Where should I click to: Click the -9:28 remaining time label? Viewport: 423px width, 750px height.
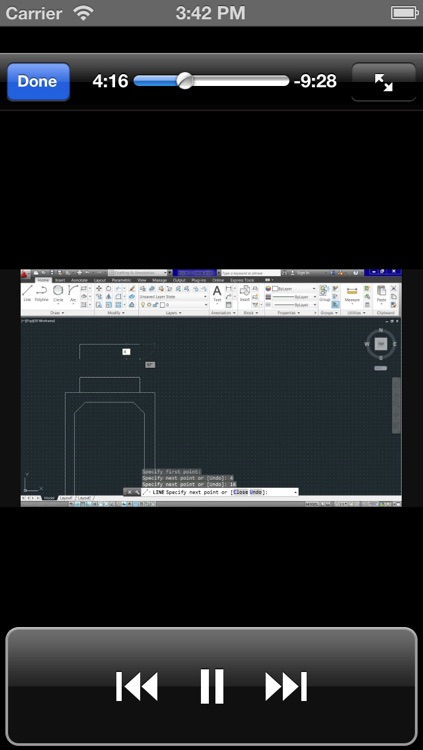click(x=315, y=81)
